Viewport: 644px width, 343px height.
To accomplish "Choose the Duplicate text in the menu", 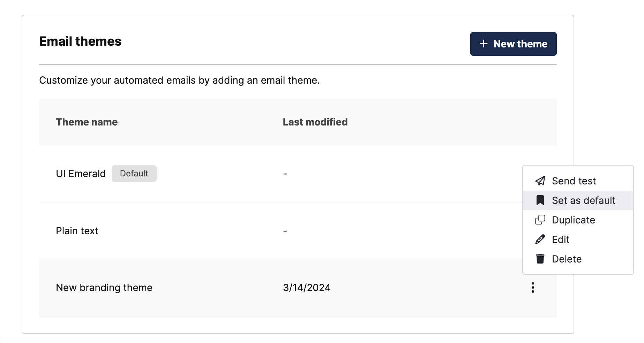I will tap(573, 220).
